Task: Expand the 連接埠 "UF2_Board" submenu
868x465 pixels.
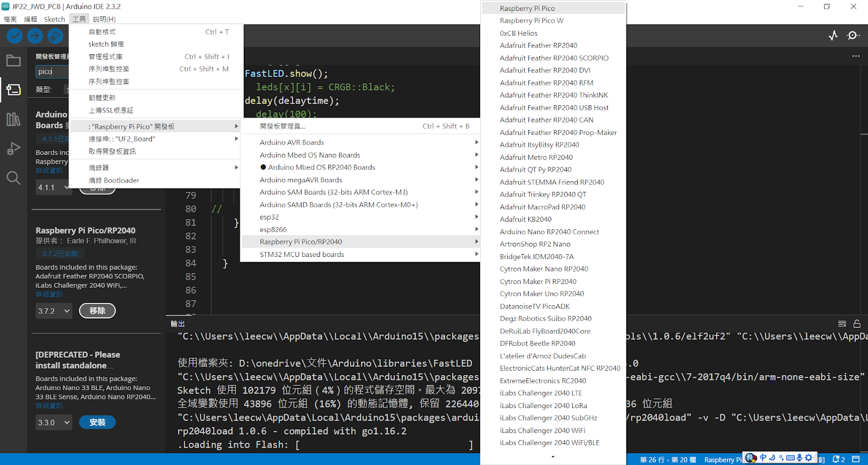Action: (x=155, y=139)
